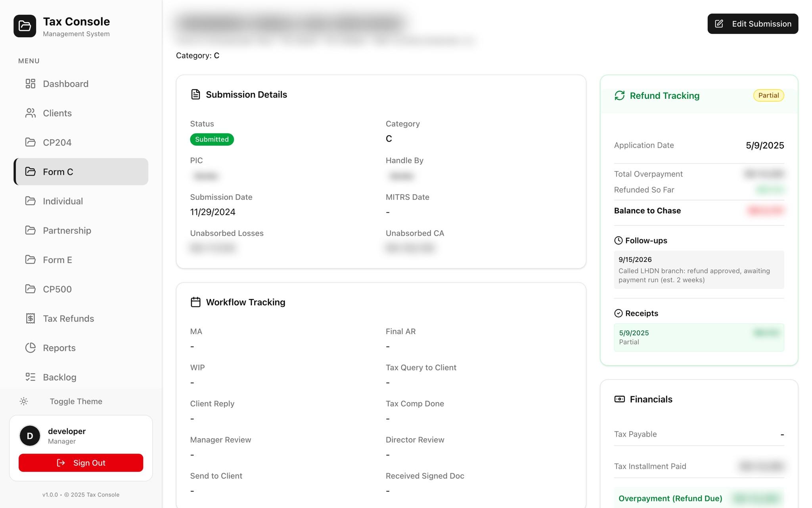This screenshot has height=508, width=812.
Task: Click the red Sign Out button
Action: (x=81, y=463)
